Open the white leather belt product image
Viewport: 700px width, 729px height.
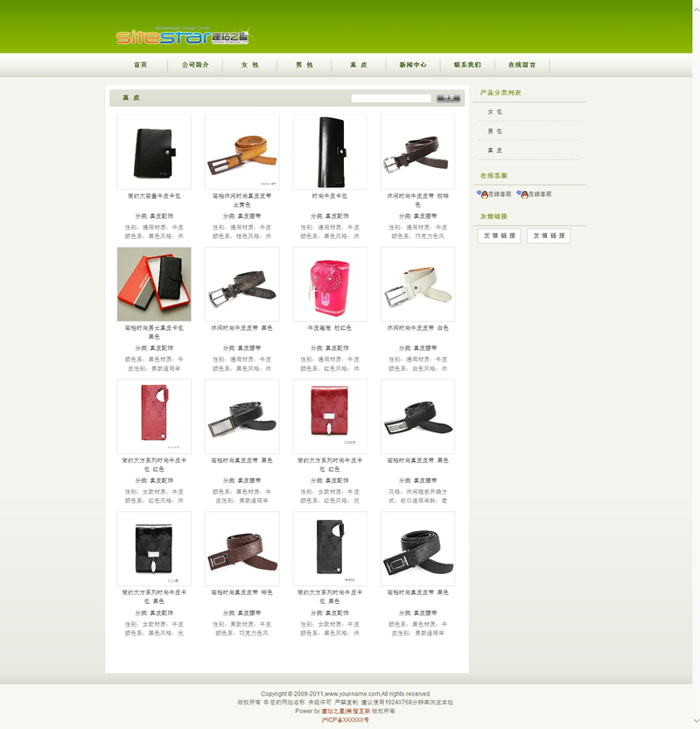coord(417,284)
